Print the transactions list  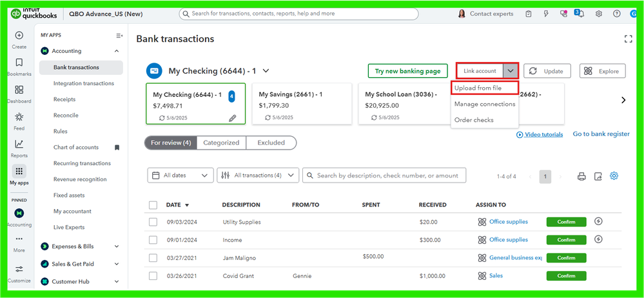coord(581,176)
